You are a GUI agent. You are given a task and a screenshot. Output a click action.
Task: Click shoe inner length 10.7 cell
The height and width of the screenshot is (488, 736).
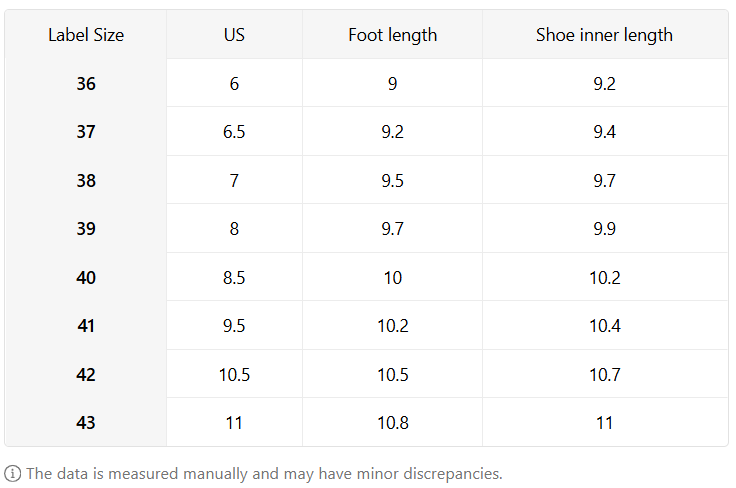coord(604,375)
